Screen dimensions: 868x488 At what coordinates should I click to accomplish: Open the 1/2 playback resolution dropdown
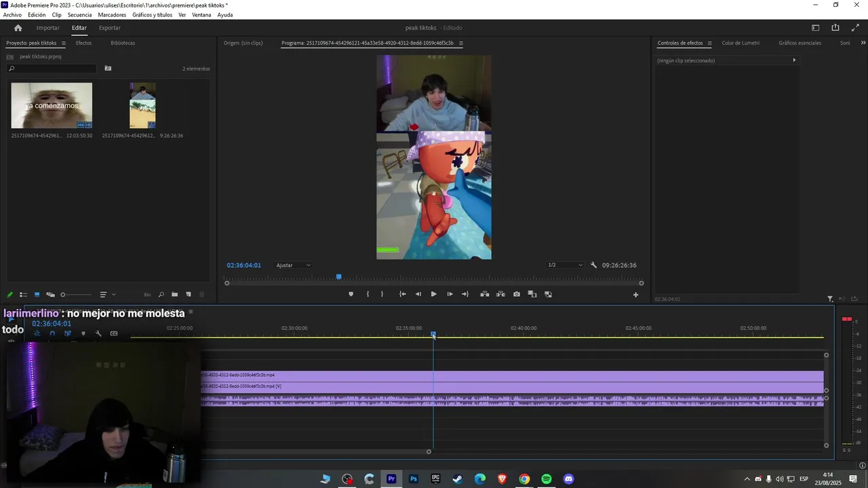click(565, 265)
